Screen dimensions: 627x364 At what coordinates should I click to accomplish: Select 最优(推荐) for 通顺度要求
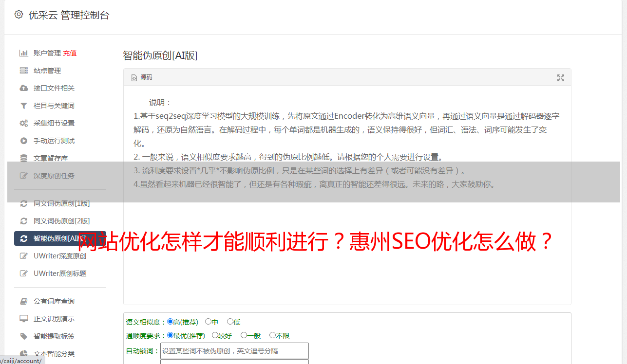[x=170, y=335]
